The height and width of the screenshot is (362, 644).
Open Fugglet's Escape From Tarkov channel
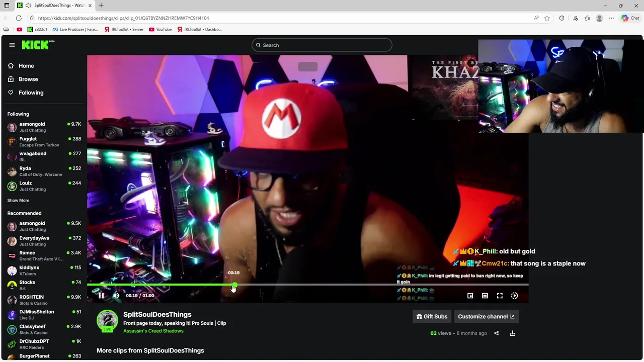[44, 142]
